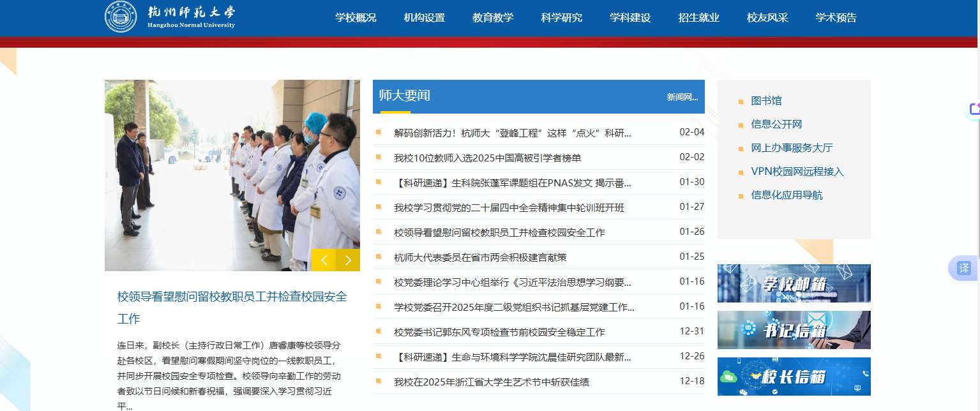The width and height of the screenshot is (980, 411).
Task: Open the 机构设置 menu
Action: 424,18
